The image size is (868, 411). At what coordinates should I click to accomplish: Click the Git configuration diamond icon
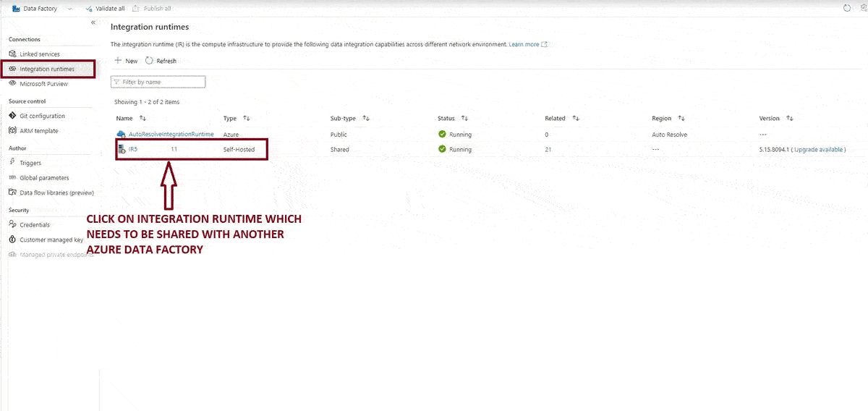tap(12, 116)
